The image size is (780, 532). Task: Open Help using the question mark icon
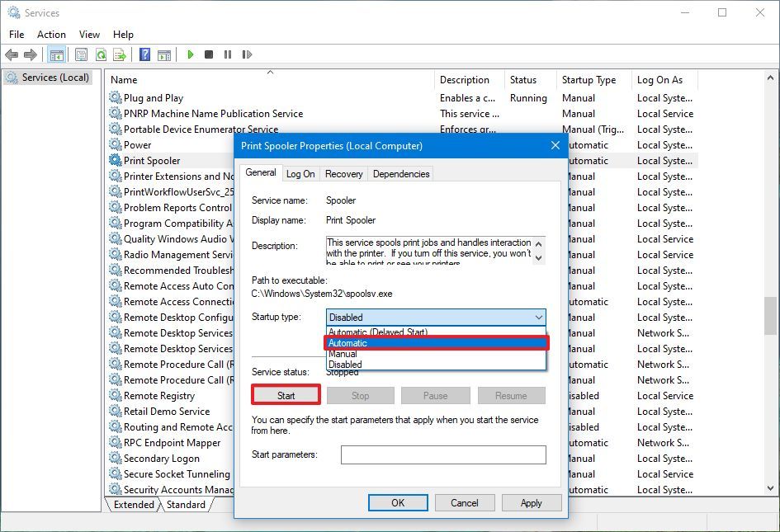click(x=144, y=54)
